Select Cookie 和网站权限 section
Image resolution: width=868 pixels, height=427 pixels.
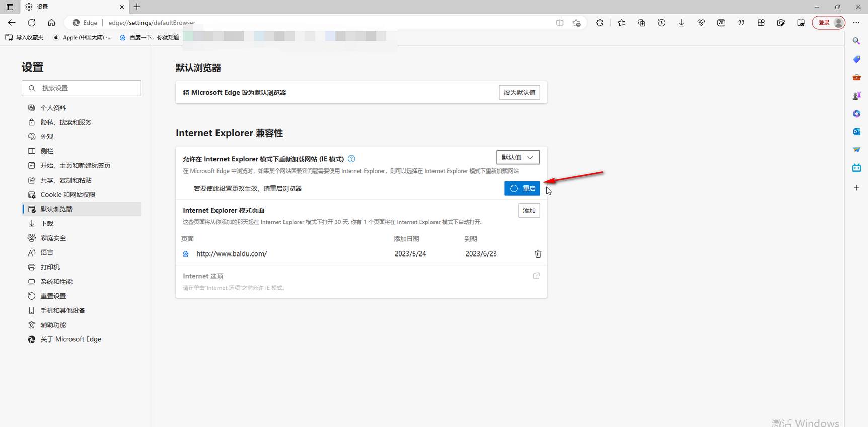82,195
